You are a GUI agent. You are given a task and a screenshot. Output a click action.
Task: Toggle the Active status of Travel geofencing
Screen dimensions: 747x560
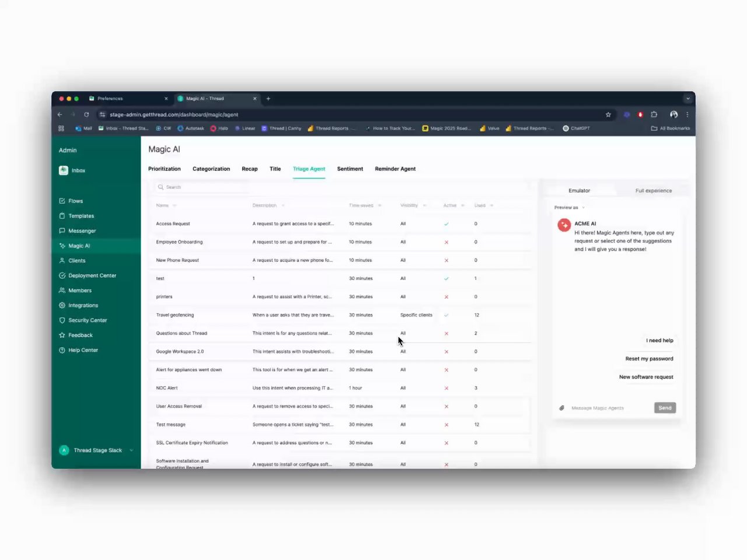(x=446, y=315)
